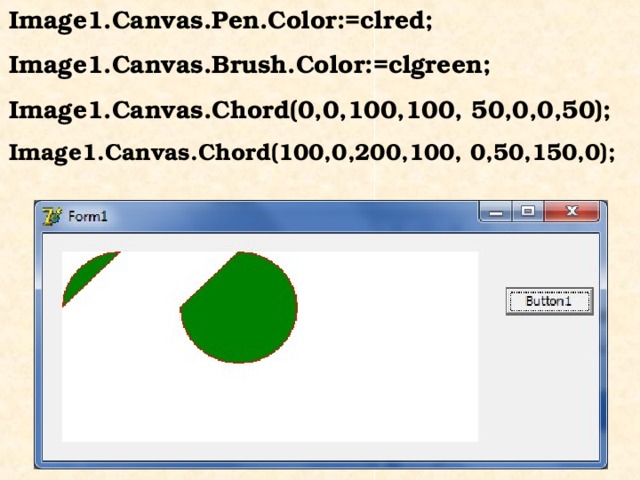Click Button1 in the Form1 window

549,301
